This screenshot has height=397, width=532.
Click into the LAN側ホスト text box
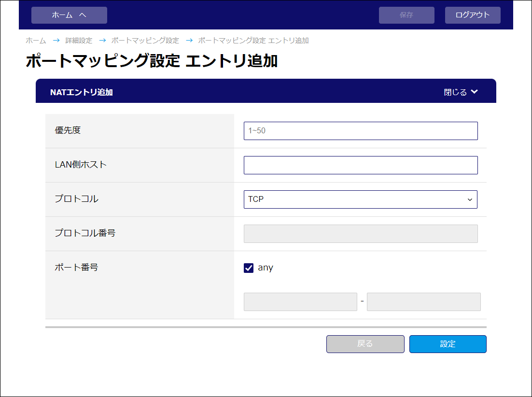pos(361,165)
